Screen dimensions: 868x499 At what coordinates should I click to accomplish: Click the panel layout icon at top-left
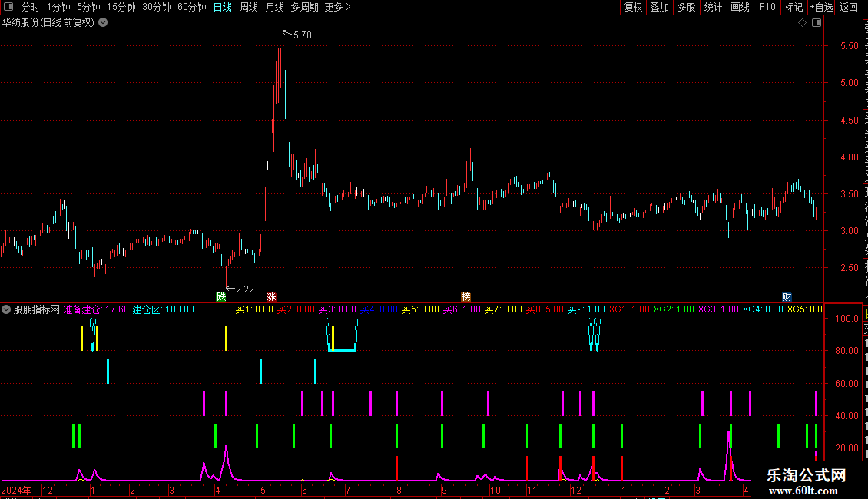8,7
